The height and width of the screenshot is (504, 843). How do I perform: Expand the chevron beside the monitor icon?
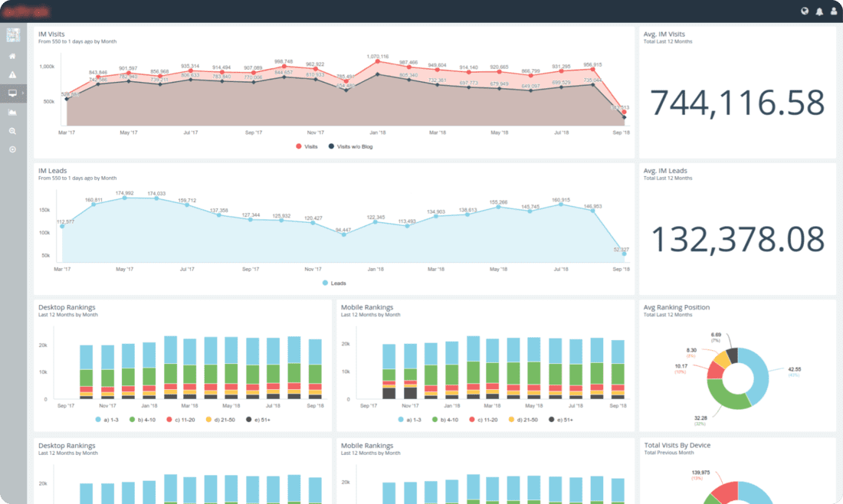click(22, 93)
